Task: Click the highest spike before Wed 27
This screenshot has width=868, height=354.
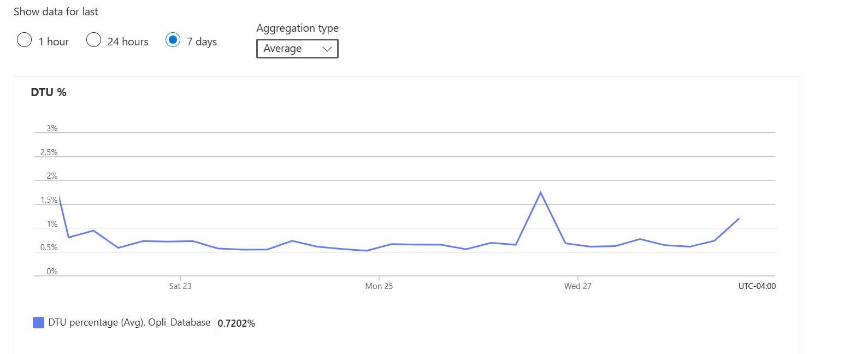Action: (540, 193)
